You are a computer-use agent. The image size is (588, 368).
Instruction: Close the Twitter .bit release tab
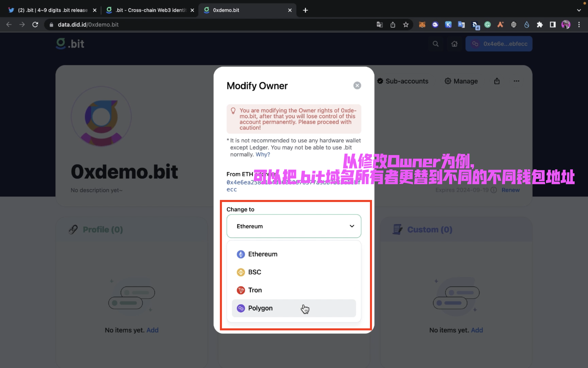click(95, 10)
